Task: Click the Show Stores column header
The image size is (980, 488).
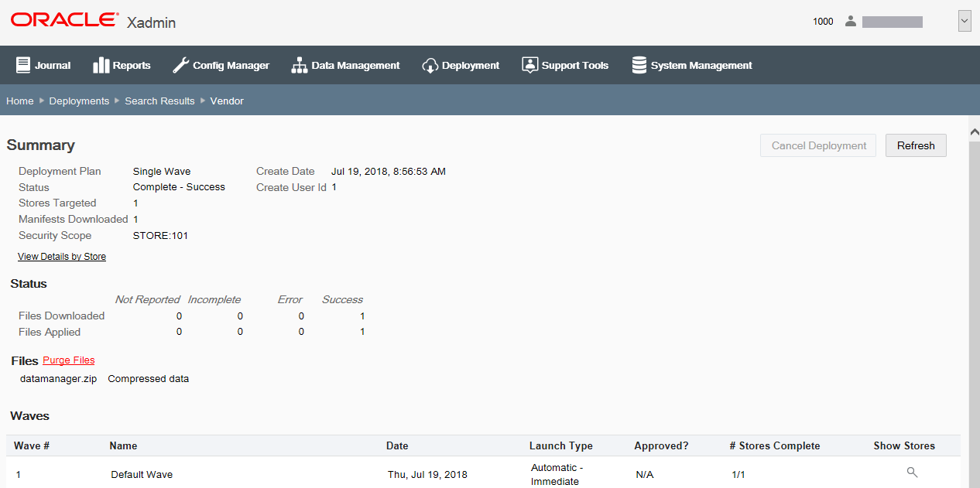Action: (x=904, y=445)
